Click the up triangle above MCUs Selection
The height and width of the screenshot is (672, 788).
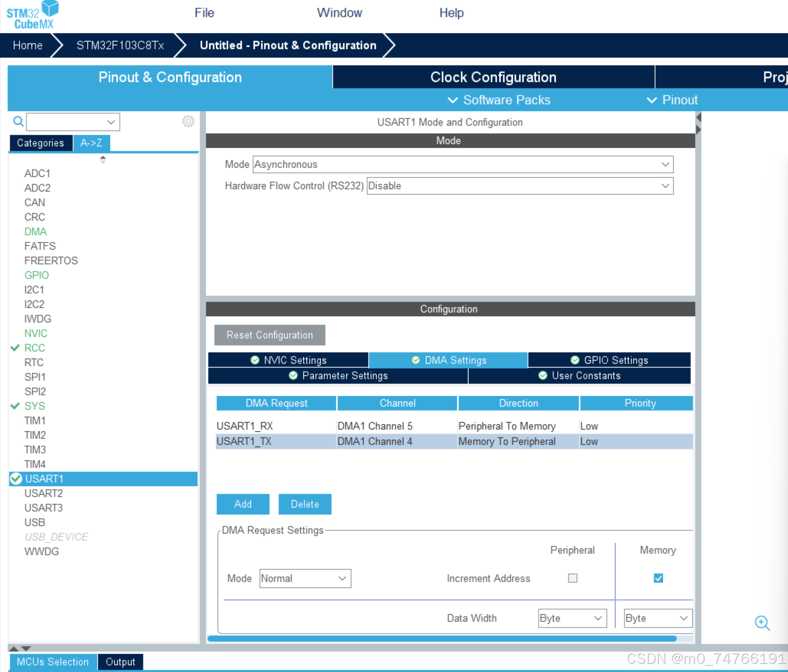[x=14, y=649]
